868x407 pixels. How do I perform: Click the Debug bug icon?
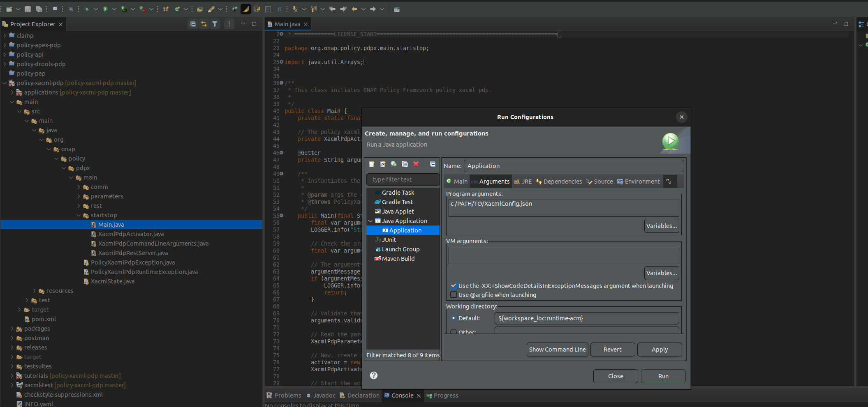(87, 9)
